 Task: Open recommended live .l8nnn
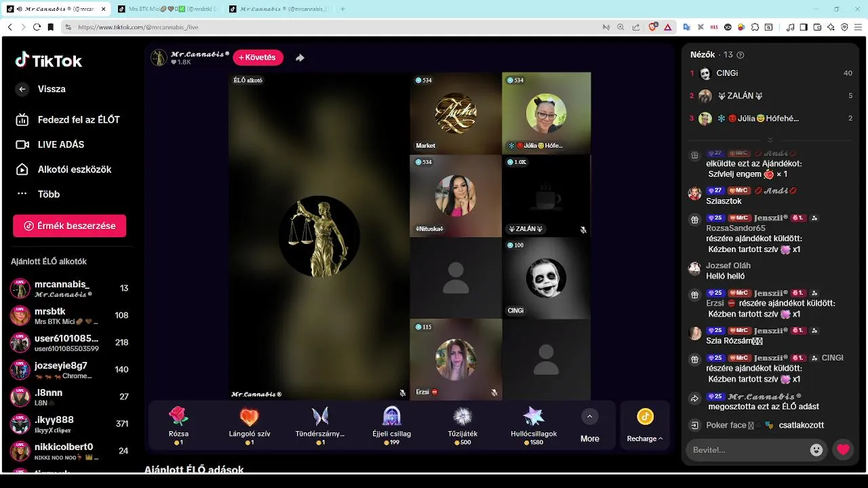(x=69, y=396)
